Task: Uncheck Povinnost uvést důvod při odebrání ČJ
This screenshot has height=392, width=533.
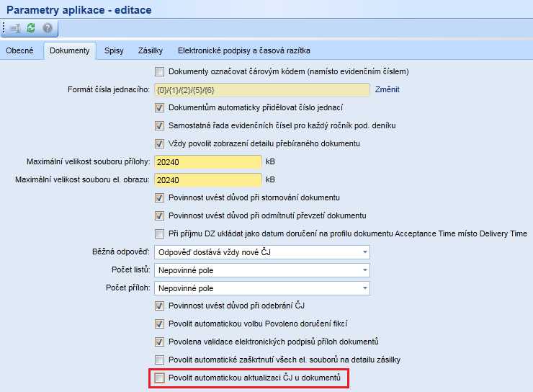Action: point(159,306)
